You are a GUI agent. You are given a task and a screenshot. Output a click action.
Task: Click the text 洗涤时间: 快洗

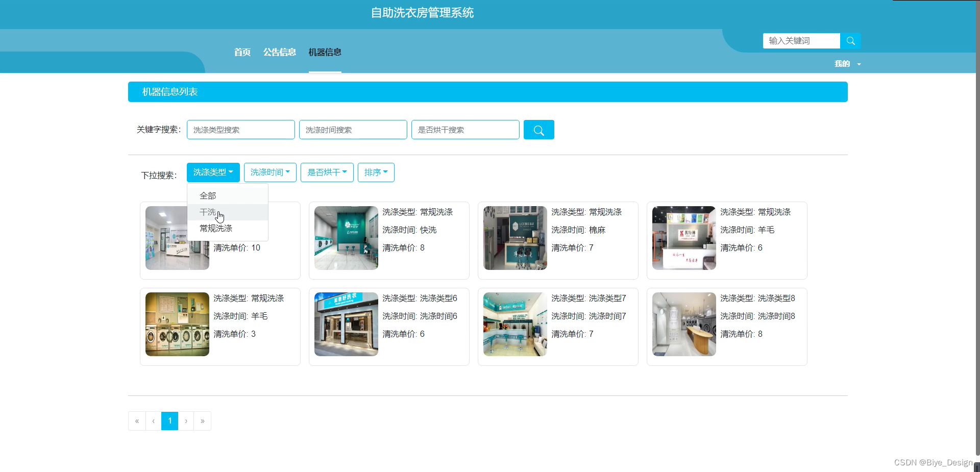coord(409,230)
